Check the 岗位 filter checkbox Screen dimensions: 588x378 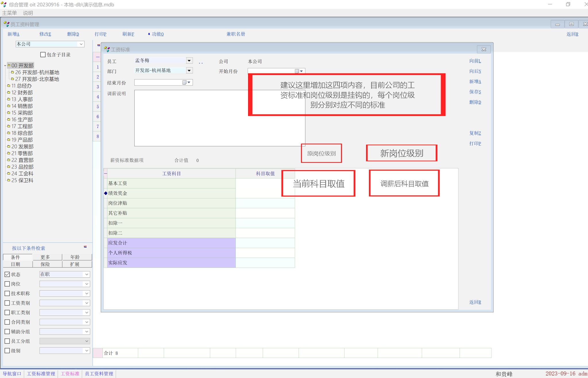tap(7, 284)
